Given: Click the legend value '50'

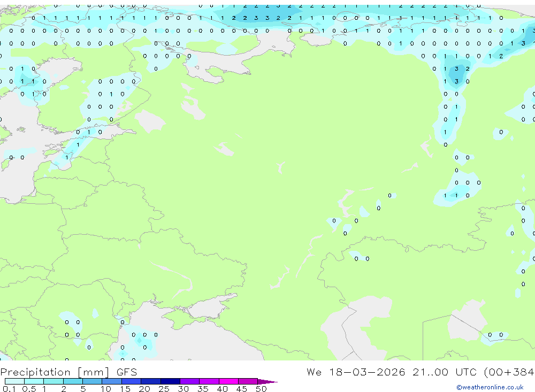Looking at the screenshot, I should point(261,389).
